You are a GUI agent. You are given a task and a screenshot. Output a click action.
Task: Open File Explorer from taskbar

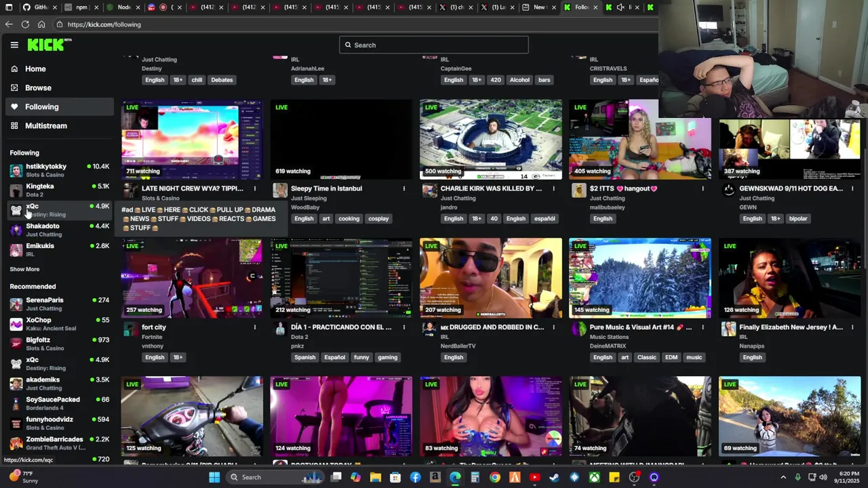pos(376,477)
